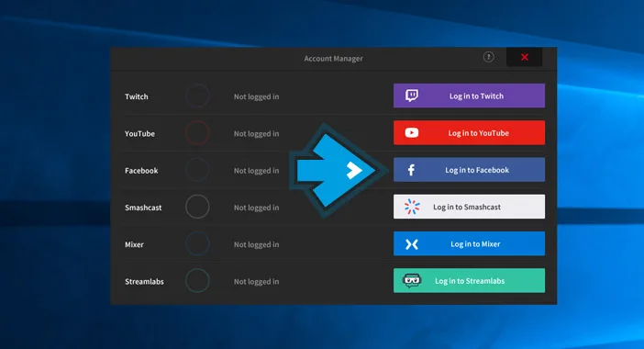Click the Smashcast starburst logo icon
This screenshot has width=644, height=349.
[412, 207]
